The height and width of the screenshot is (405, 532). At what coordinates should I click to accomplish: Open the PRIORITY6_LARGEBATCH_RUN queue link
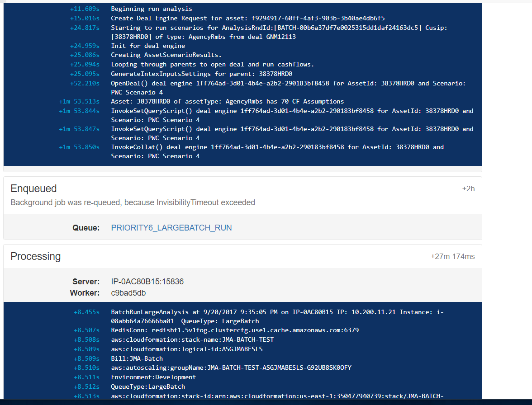click(x=171, y=228)
